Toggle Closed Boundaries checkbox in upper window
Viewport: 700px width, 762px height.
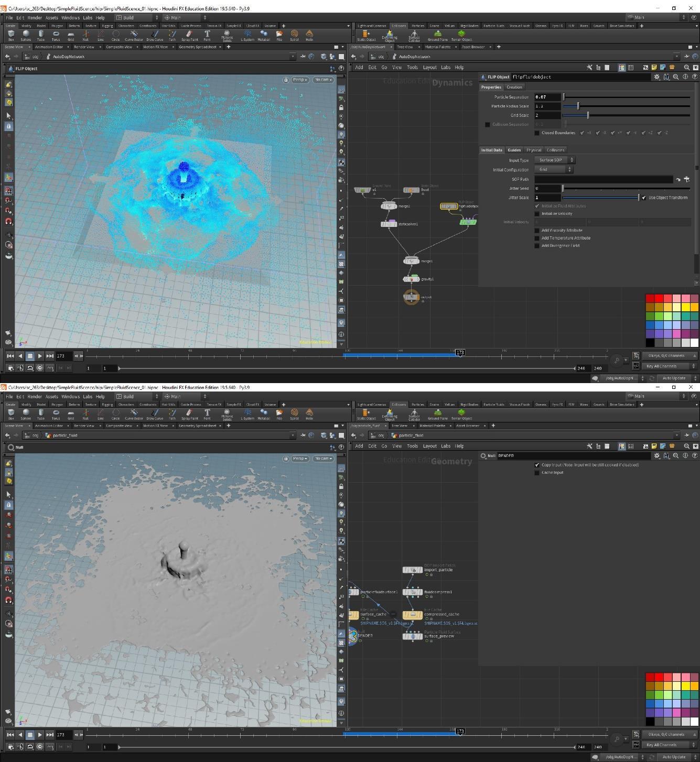[537, 133]
